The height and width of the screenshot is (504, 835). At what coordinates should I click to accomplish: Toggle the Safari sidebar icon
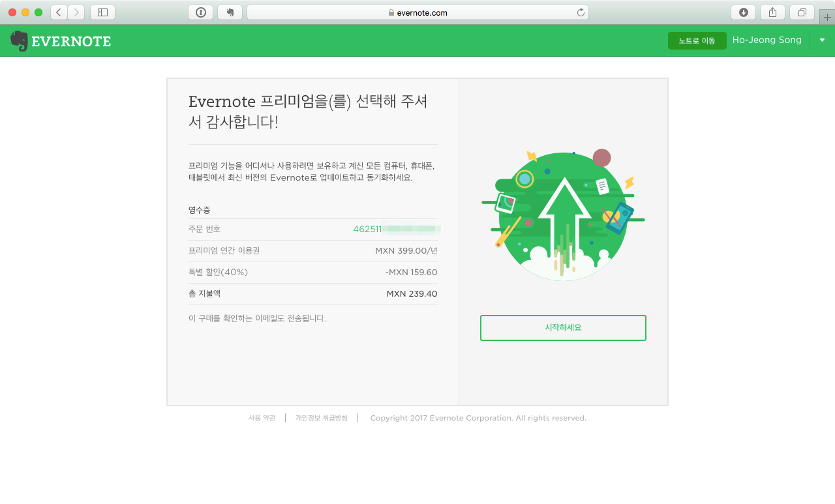pos(102,12)
